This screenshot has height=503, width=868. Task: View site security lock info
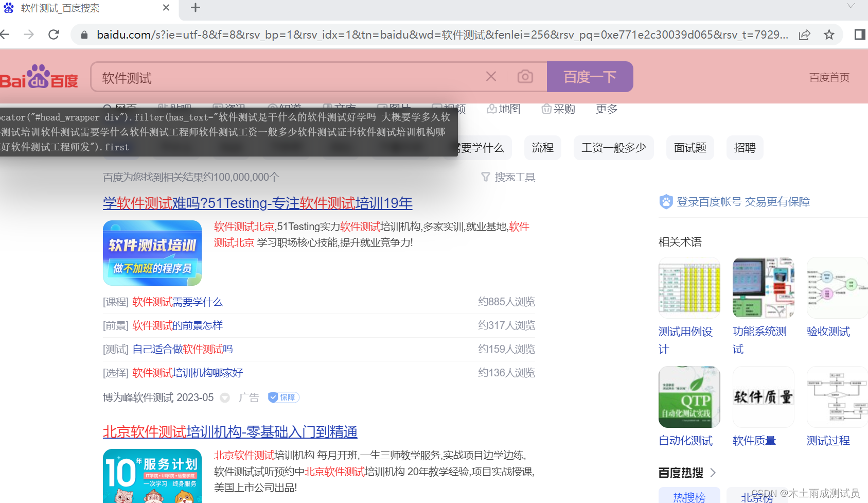click(84, 34)
